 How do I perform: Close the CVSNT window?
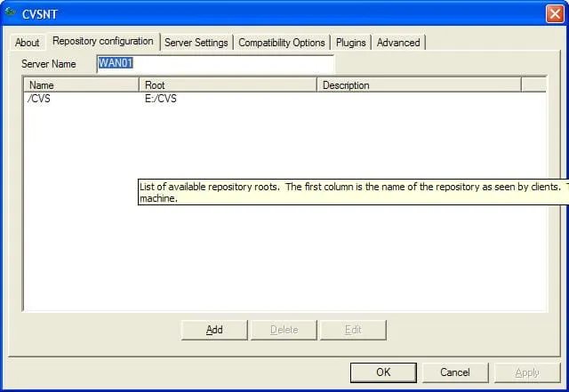(555, 14)
